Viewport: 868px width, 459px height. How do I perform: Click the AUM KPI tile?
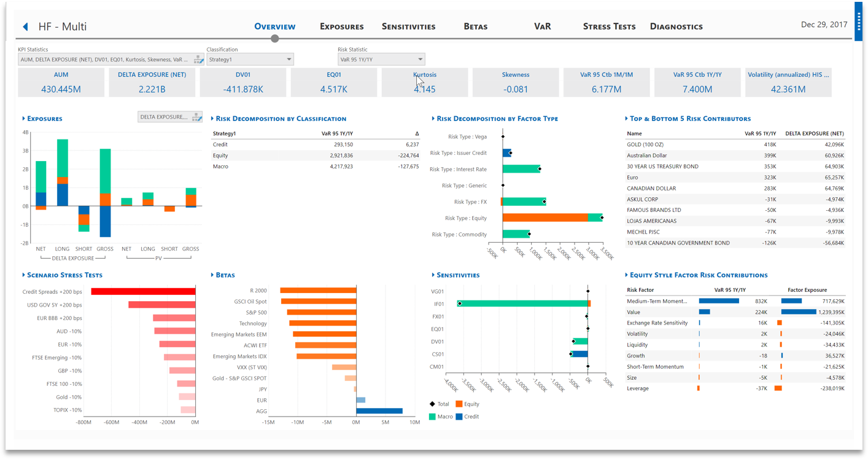tap(63, 82)
